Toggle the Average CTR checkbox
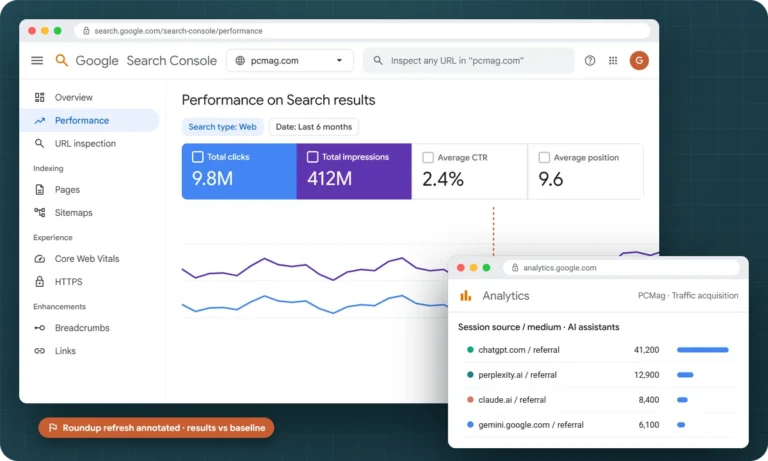The image size is (768, 461). (428, 157)
